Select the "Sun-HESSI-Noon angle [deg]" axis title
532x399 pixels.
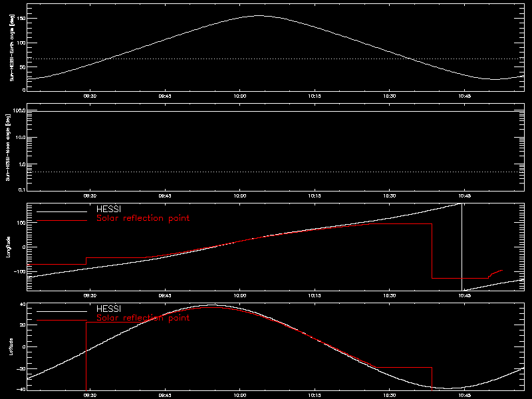8,147
